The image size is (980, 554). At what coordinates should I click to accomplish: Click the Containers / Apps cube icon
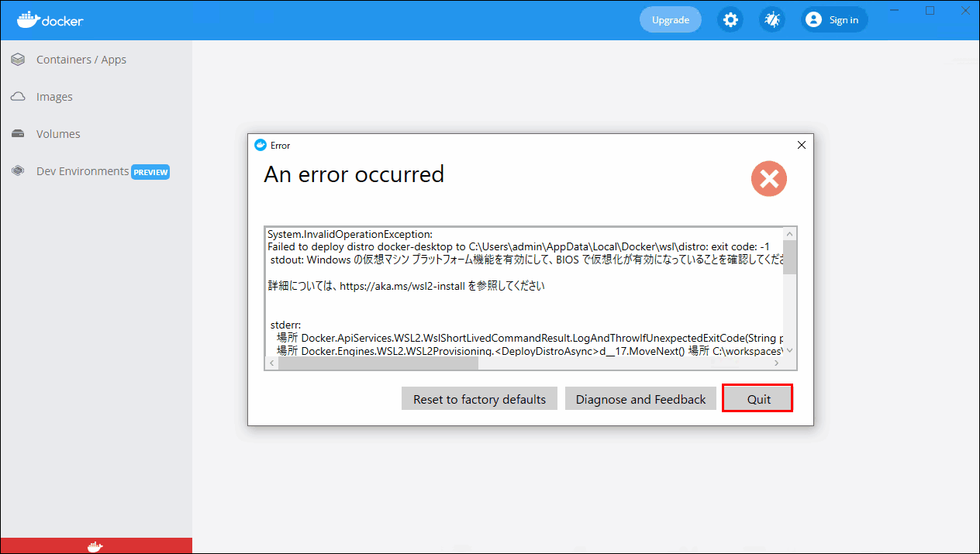[x=18, y=60]
